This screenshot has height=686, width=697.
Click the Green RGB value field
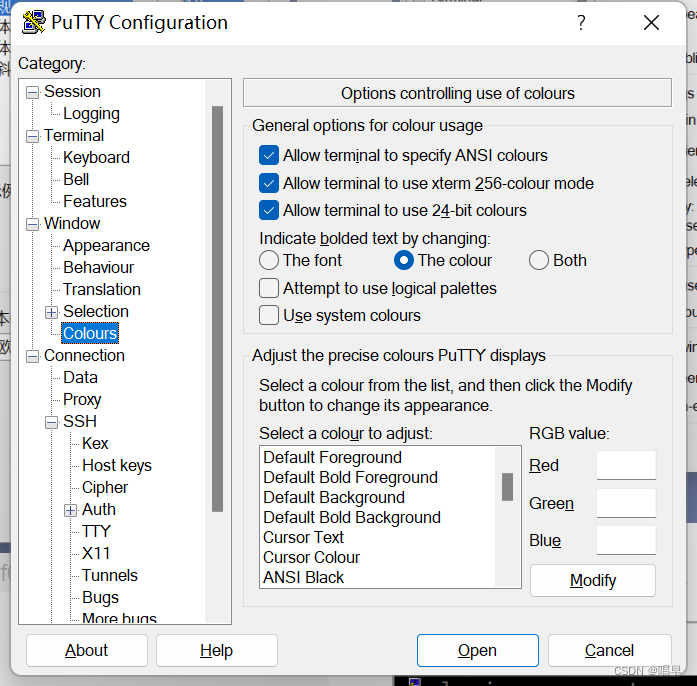pyautogui.click(x=626, y=503)
